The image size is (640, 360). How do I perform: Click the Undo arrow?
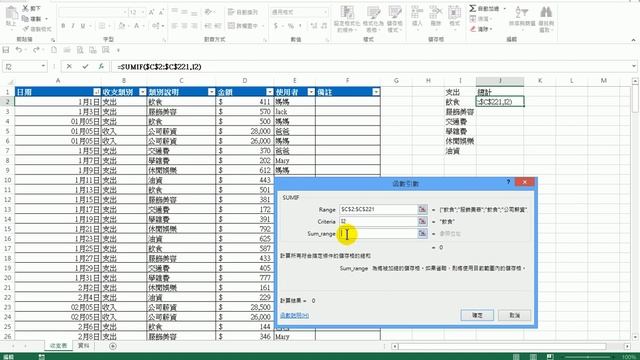(18, 50)
